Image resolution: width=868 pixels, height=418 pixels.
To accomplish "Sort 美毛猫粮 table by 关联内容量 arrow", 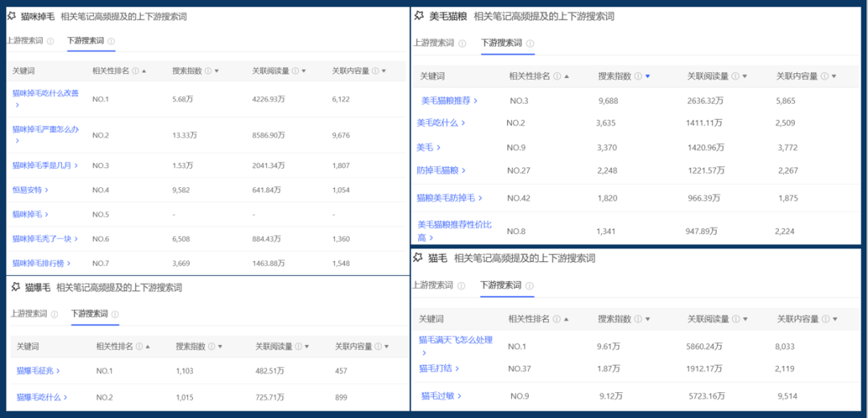I will coord(834,76).
